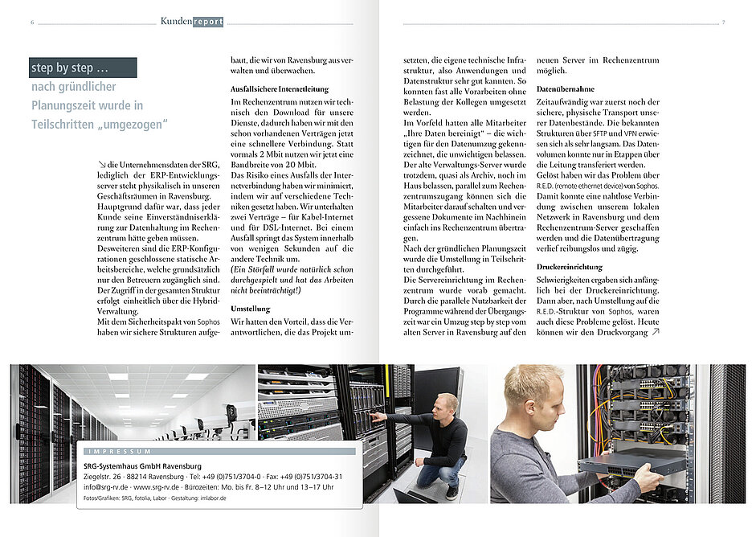Click the line 'Die Servereinrichtung im Rechen-'

(465, 280)
